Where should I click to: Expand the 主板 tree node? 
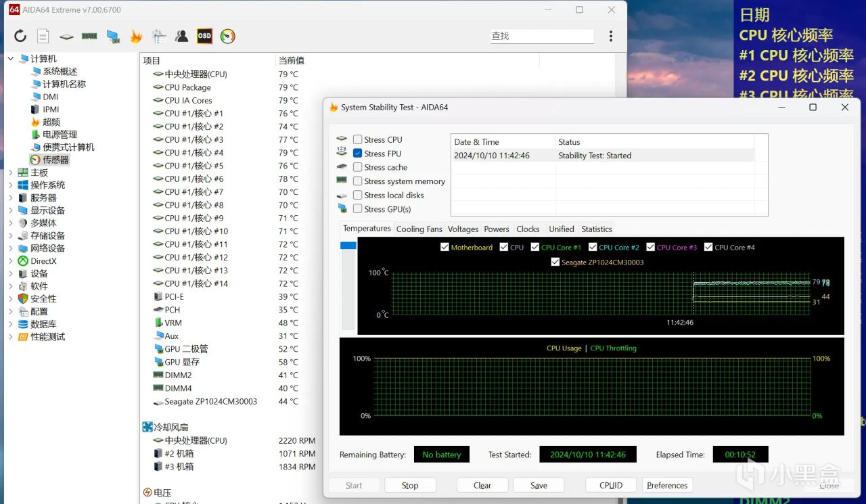[11, 173]
